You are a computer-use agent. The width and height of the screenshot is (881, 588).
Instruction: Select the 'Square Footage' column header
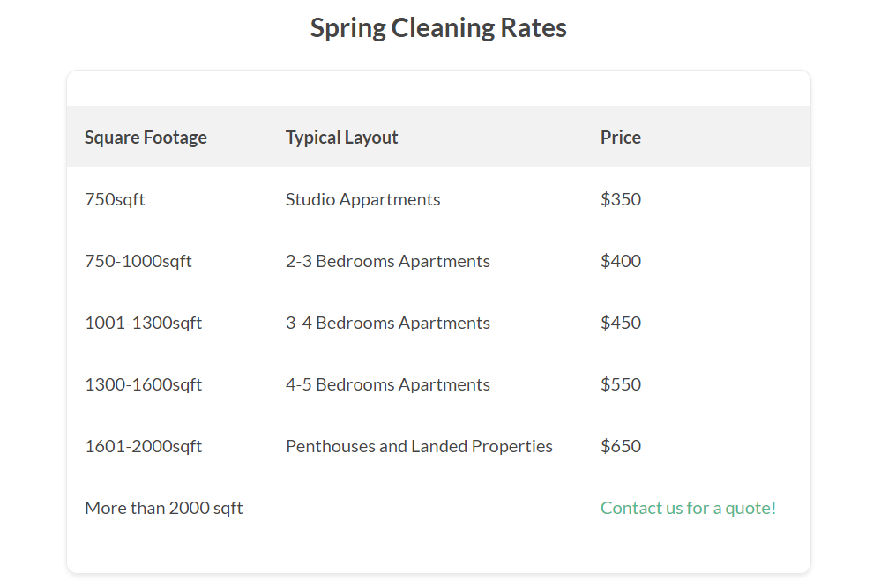point(146,138)
